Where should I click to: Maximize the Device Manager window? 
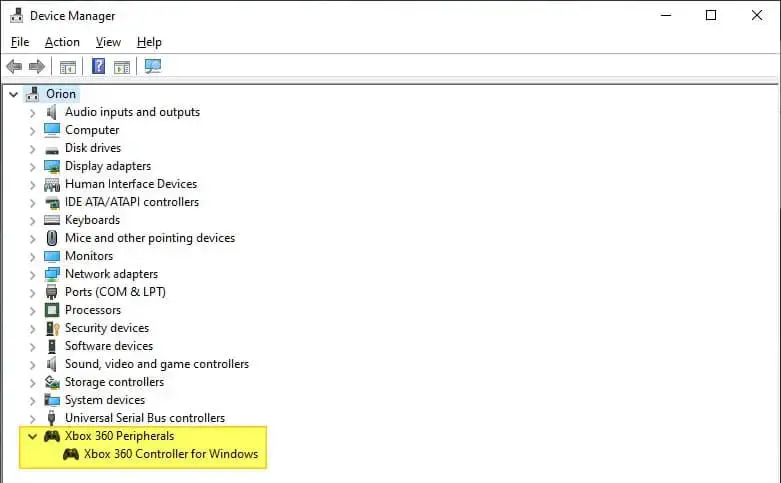711,15
